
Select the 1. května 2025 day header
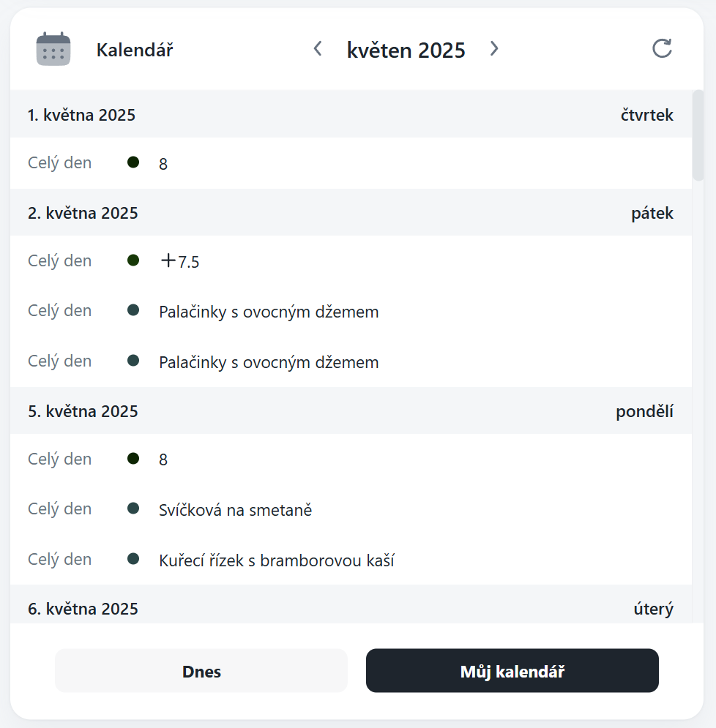81,115
